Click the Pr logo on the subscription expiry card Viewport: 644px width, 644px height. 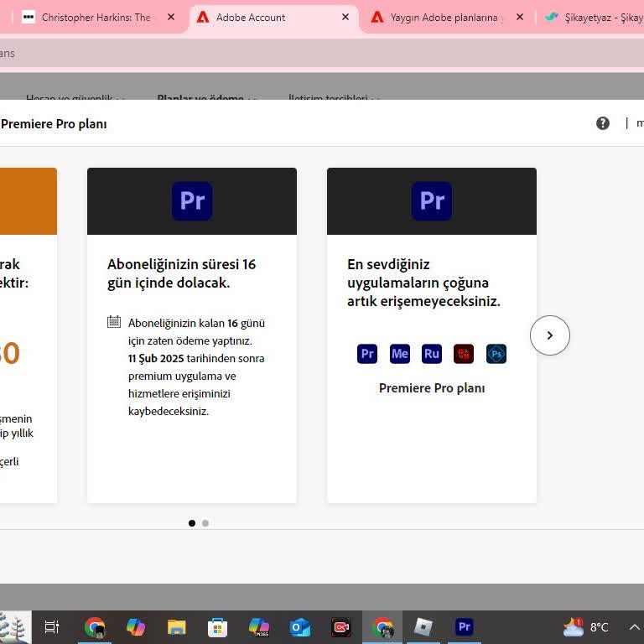click(x=192, y=201)
